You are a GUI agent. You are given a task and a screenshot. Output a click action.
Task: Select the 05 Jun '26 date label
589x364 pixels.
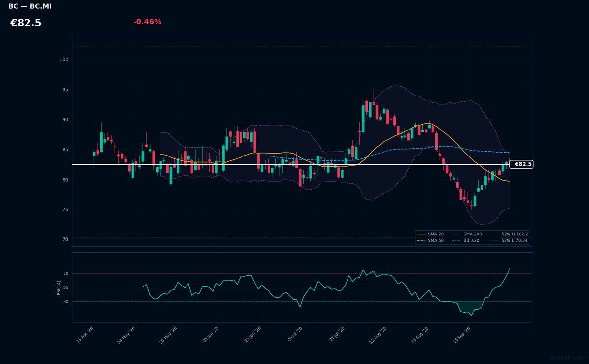pyautogui.click(x=211, y=335)
